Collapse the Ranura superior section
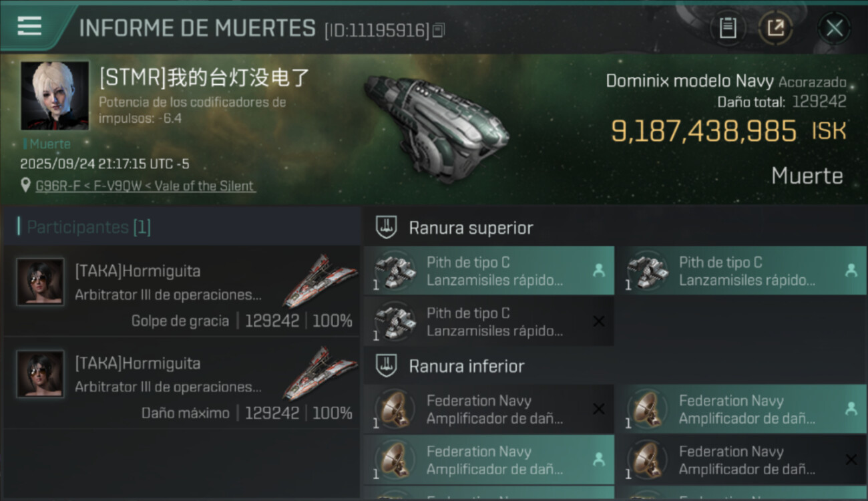This screenshot has width=868, height=501. pyautogui.click(x=387, y=228)
